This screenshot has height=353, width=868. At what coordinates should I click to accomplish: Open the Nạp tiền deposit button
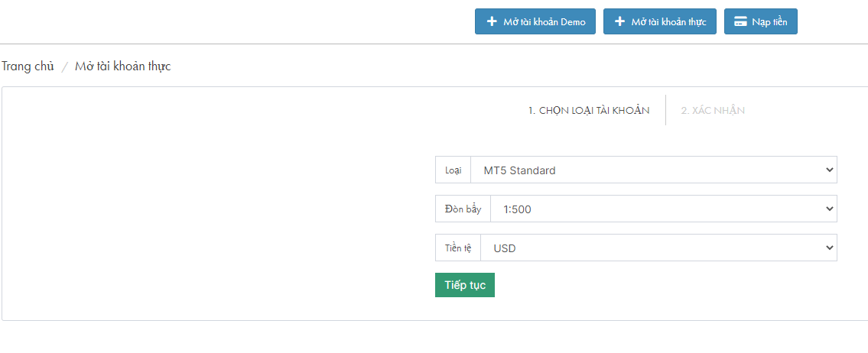tap(761, 21)
